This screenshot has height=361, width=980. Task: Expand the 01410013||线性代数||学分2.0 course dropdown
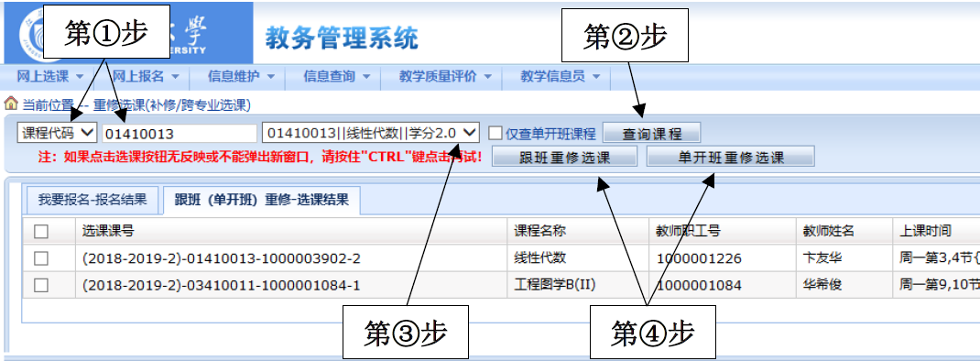371,133
